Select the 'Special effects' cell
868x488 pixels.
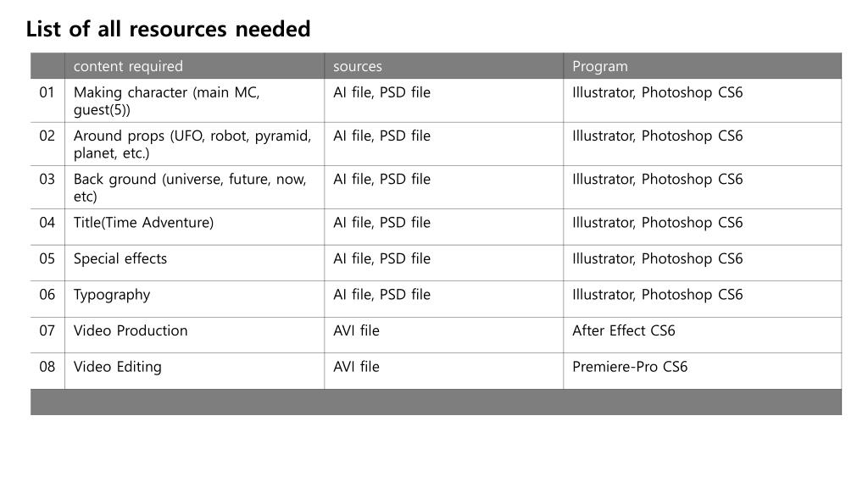[x=194, y=263]
